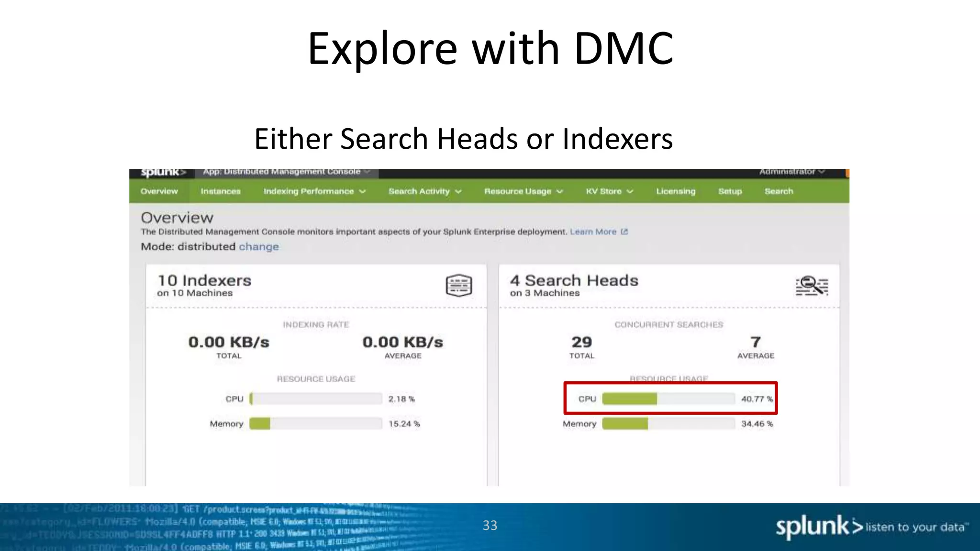
Task: Go to the Instances tab
Action: point(221,191)
